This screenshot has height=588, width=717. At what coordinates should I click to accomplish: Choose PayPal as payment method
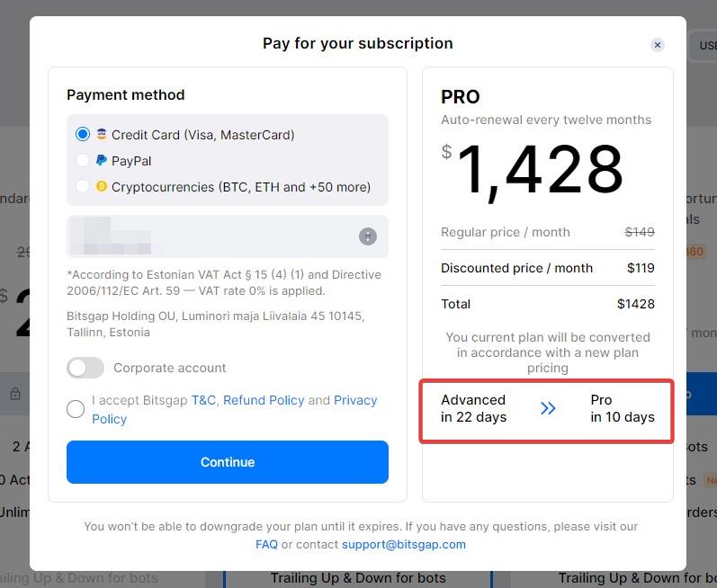click(83, 161)
